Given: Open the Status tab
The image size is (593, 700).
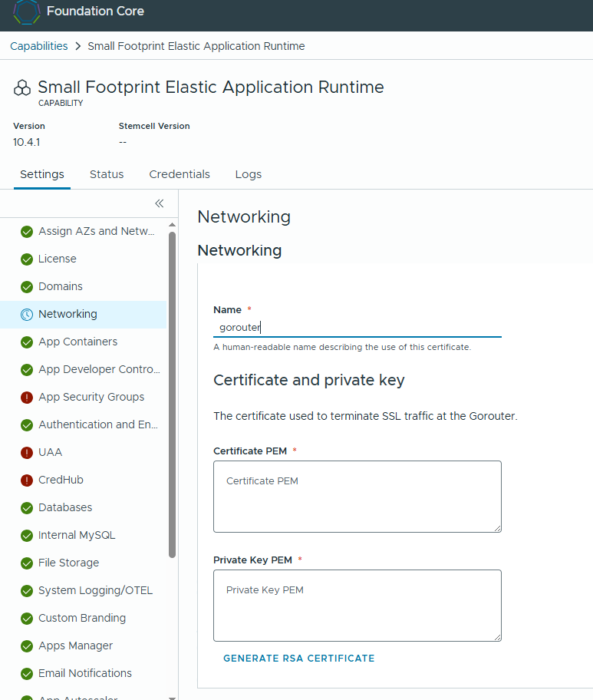Looking at the screenshot, I should click(x=107, y=174).
